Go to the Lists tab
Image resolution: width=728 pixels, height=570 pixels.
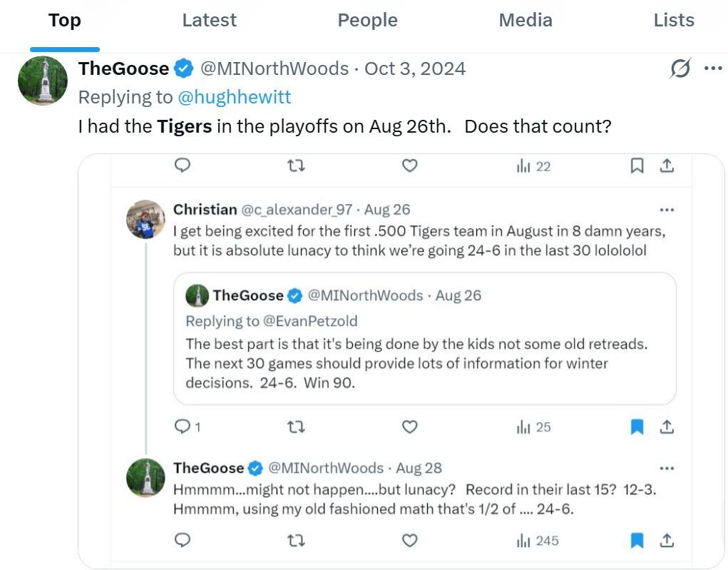pyautogui.click(x=673, y=20)
